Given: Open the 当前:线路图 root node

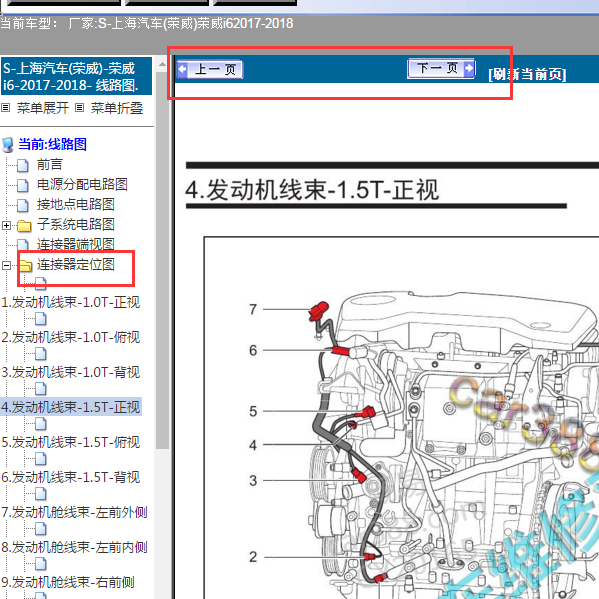Looking at the screenshot, I should 53,144.
